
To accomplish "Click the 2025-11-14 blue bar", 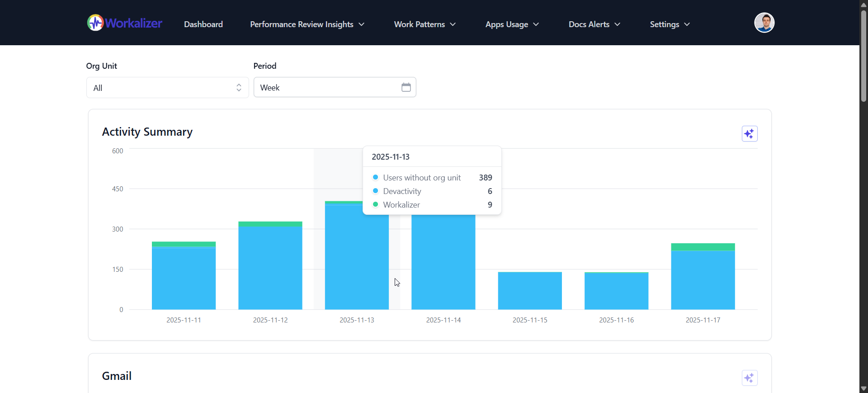I will click(443, 262).
